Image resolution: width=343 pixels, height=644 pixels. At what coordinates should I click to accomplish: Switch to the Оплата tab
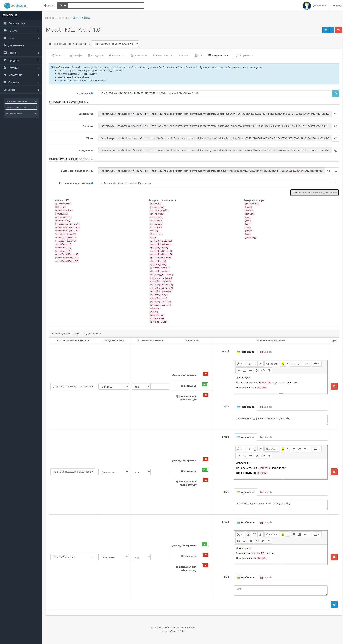point(183,56)
